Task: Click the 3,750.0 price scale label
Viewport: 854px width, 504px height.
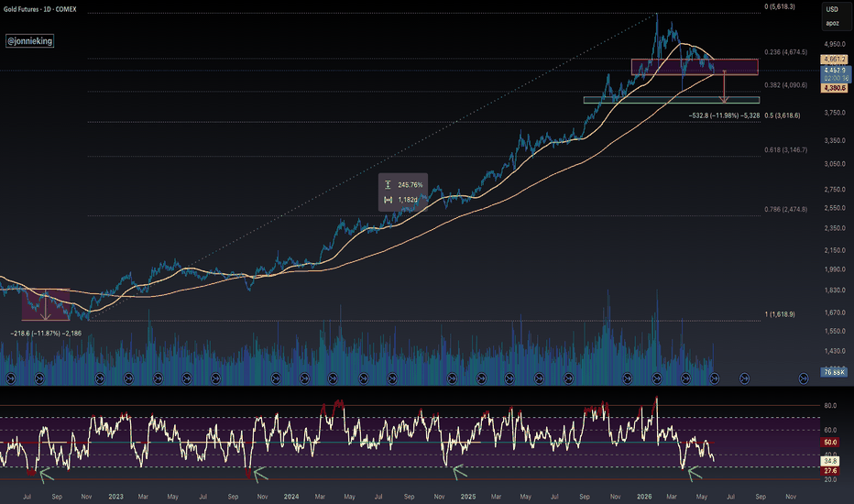Action: tap(835, 113)
